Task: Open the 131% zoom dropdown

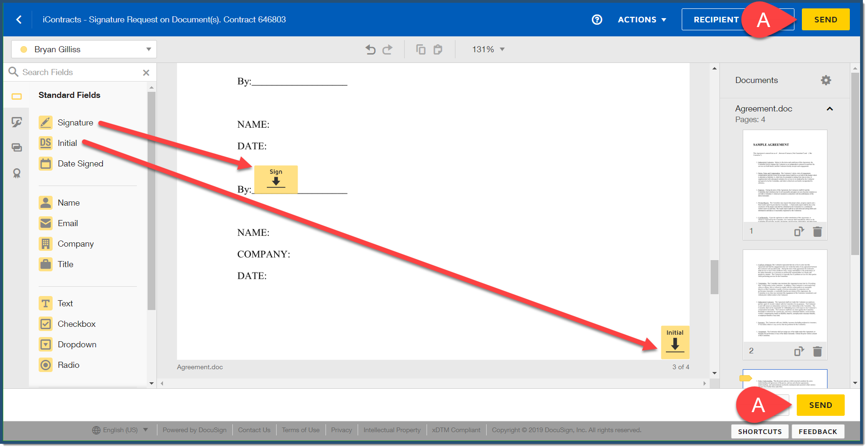Action: tap(488, 49)
